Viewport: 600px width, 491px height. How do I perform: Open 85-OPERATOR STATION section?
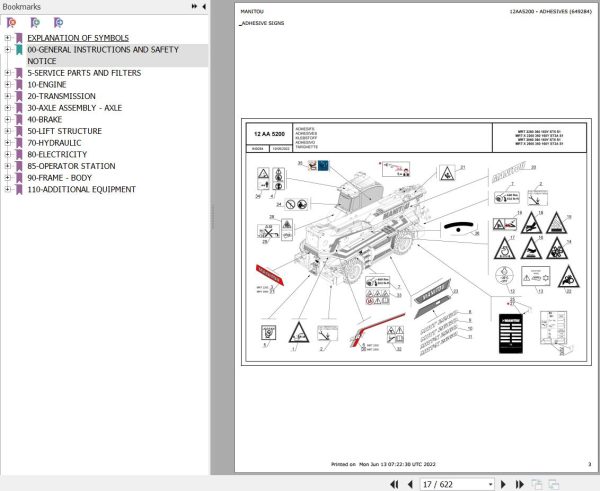click(71, 166)
